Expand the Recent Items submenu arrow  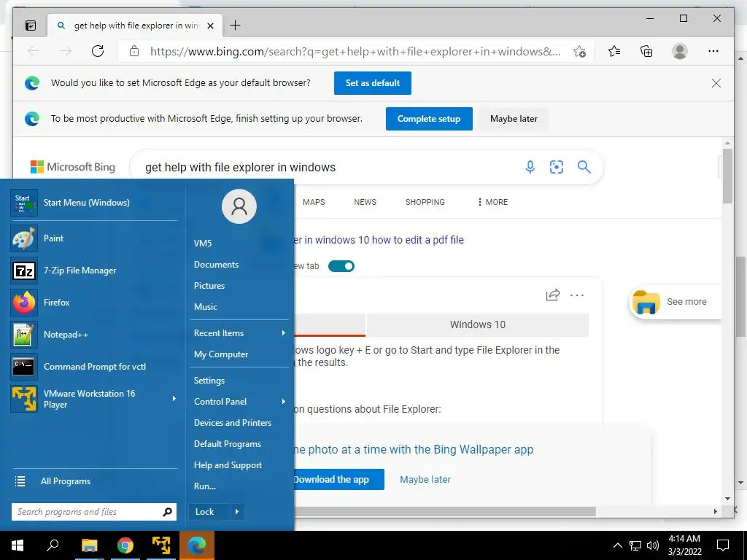(283, 333)
